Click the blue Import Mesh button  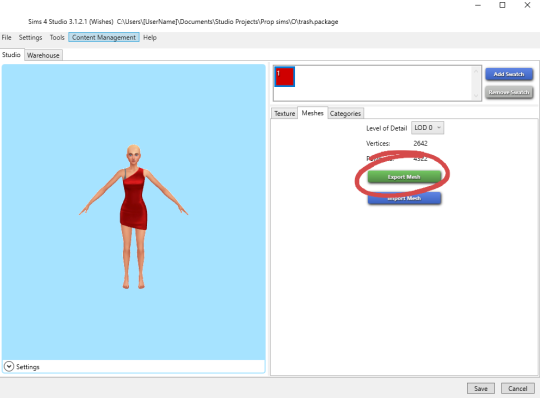404,198
